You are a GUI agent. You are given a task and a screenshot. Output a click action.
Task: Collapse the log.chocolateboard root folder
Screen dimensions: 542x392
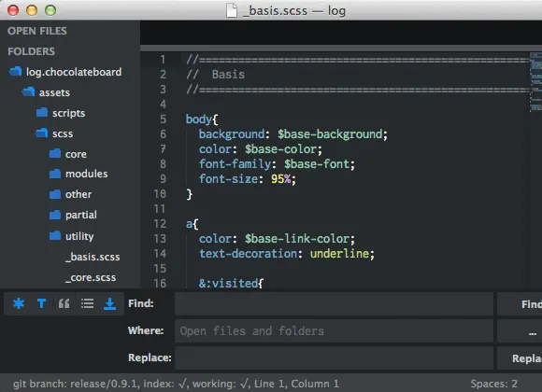16,72
